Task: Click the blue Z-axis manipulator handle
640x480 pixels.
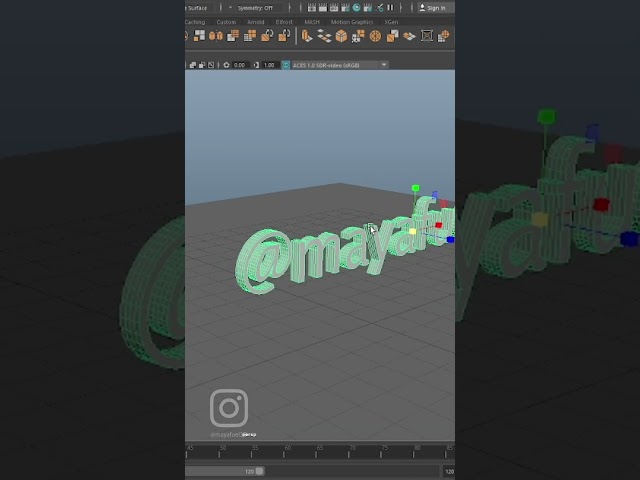Action: 451,240
